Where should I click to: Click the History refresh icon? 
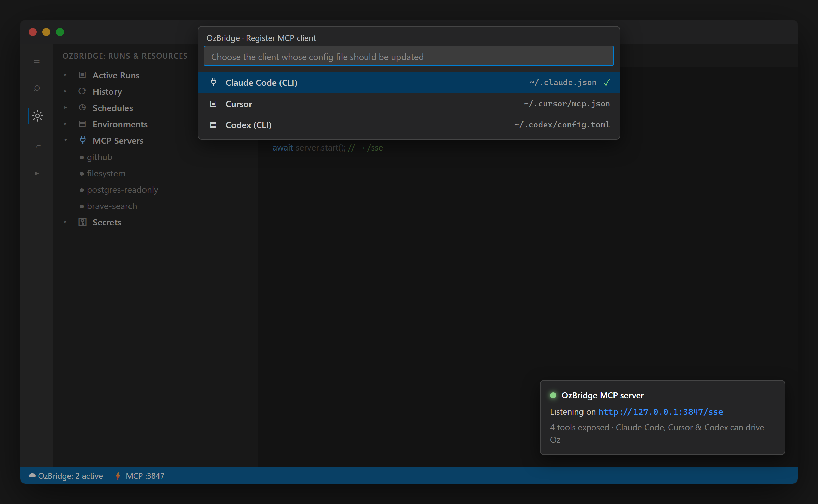[82, 91]
